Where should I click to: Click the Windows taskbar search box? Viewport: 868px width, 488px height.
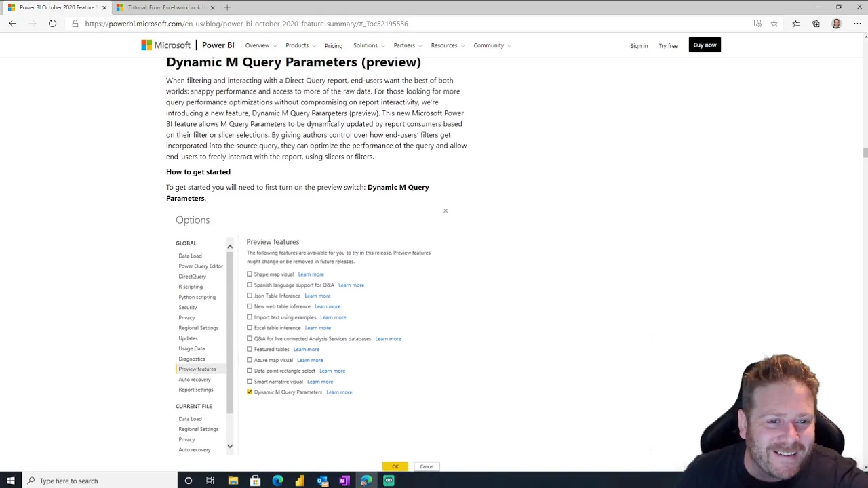[x=98, y=481]
